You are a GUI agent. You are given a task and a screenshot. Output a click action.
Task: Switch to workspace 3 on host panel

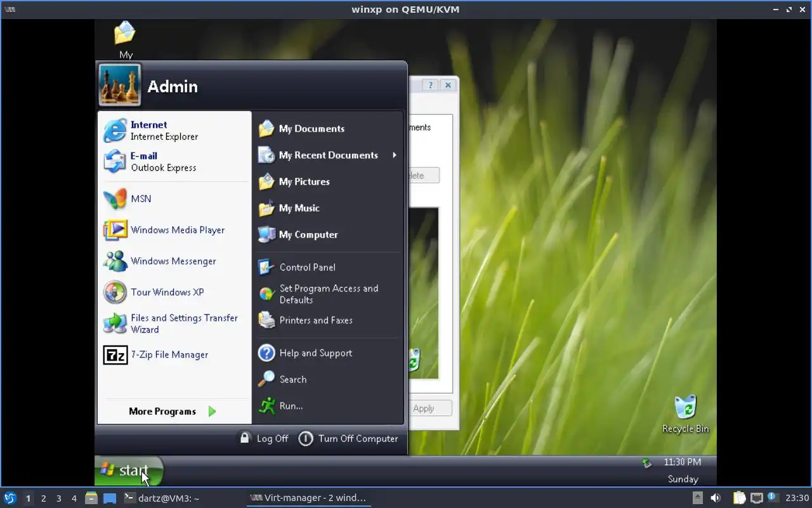pyautogui.click(x=58, y=498)
